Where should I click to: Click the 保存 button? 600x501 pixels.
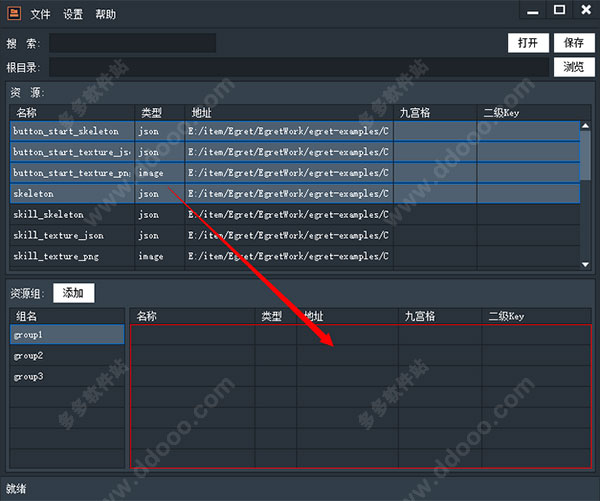[574, 43]
